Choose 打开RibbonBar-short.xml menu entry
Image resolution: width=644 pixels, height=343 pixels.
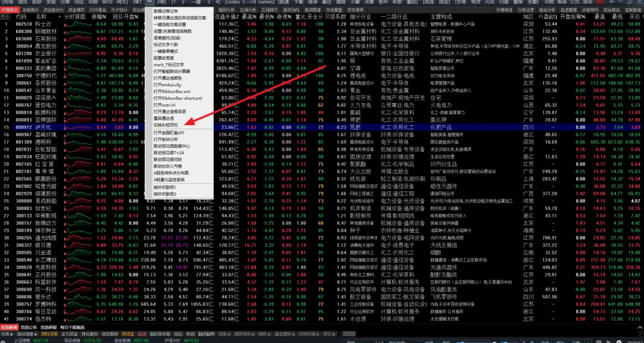pyautogui.click(x=178, y=98)
